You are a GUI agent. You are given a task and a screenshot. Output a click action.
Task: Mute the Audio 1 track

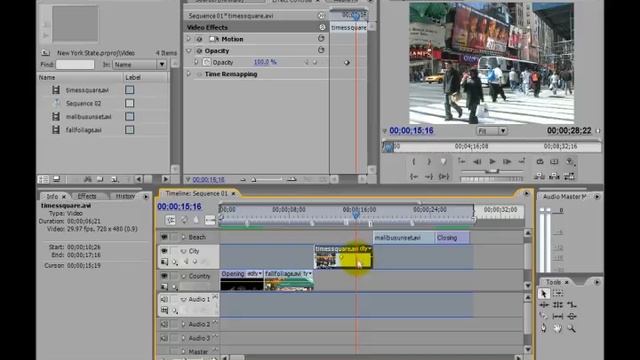pos(164,299)
